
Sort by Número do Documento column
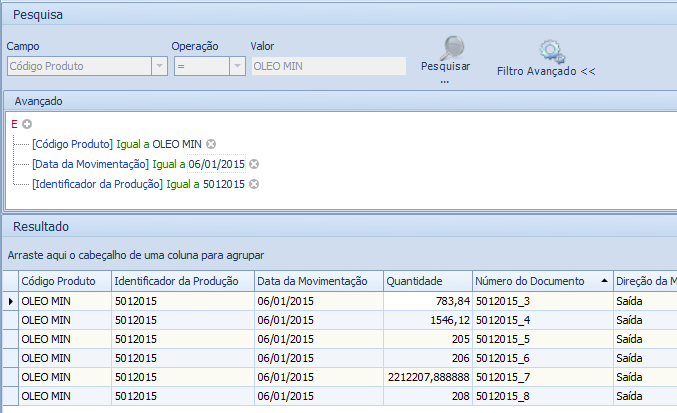pos(539,281)
